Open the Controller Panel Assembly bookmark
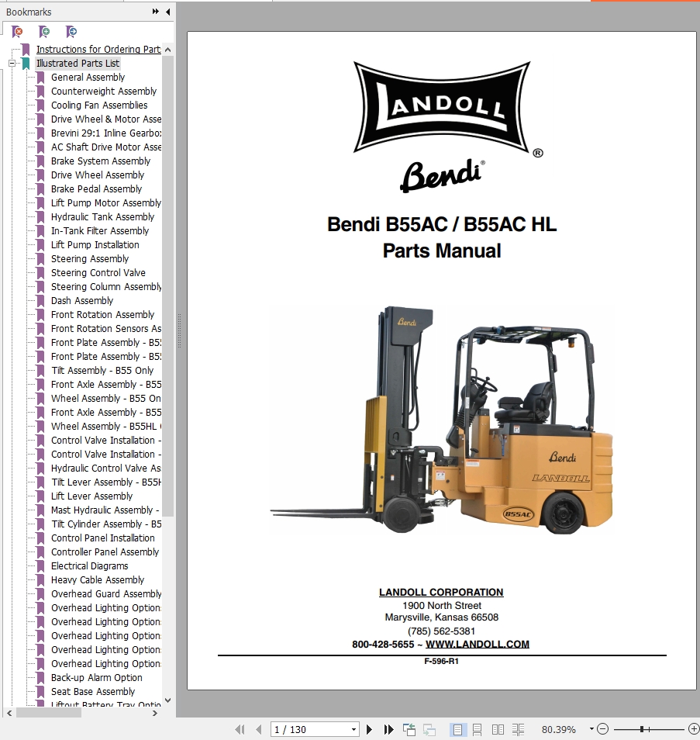Image resolution: width=700 pixels, height=740 pixels. 105,552
